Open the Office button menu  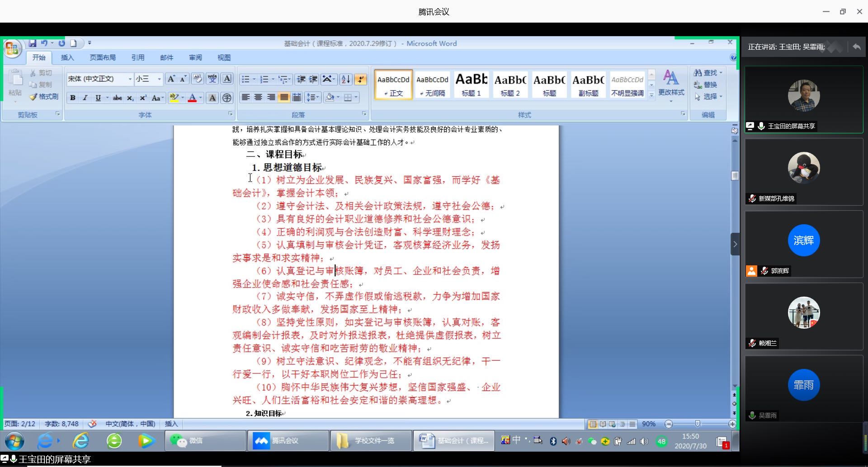click(12, 49)
